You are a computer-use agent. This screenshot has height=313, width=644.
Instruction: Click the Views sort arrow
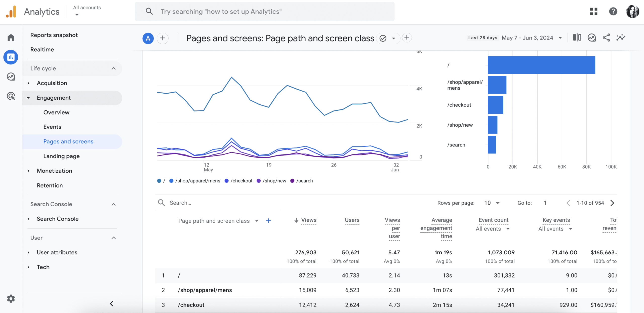(x=296, y=220)
